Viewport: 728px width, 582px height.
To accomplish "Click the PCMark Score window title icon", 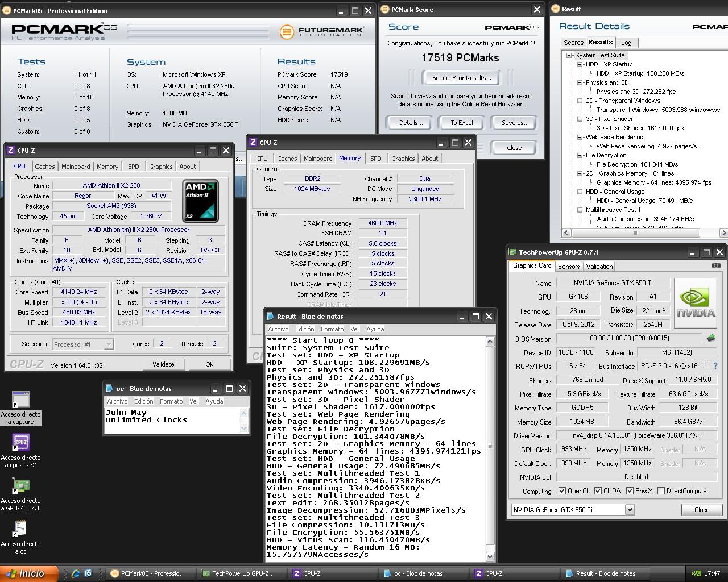I will click(x=385, y=10).
